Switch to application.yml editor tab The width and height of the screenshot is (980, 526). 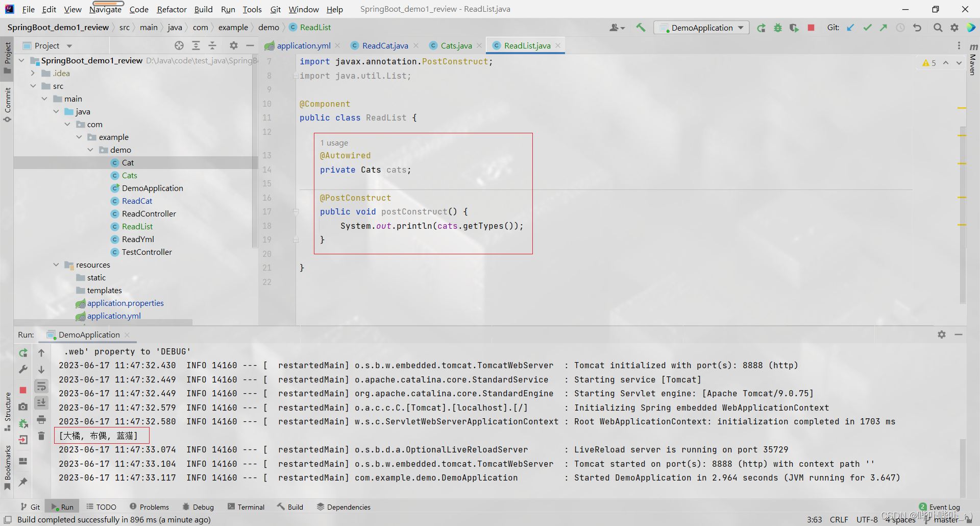303,45
